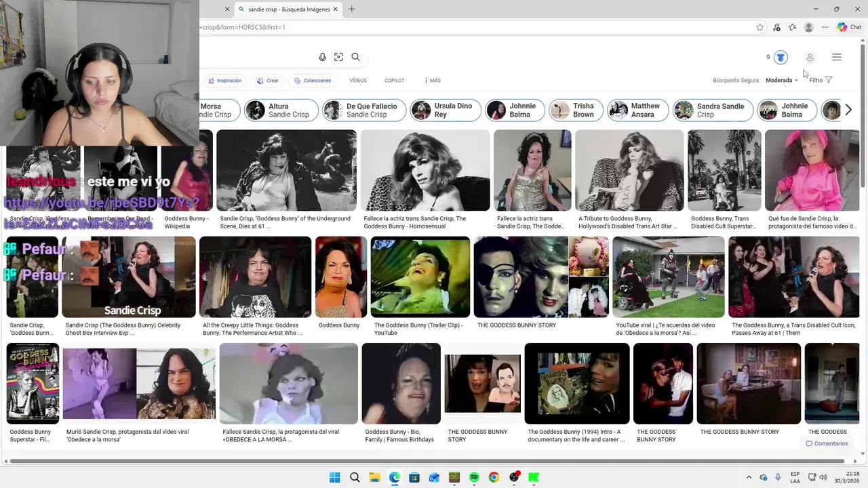Open Microsoft Store from taskbar
Viewport: 868px width, 488px height.
click(414, 477)
